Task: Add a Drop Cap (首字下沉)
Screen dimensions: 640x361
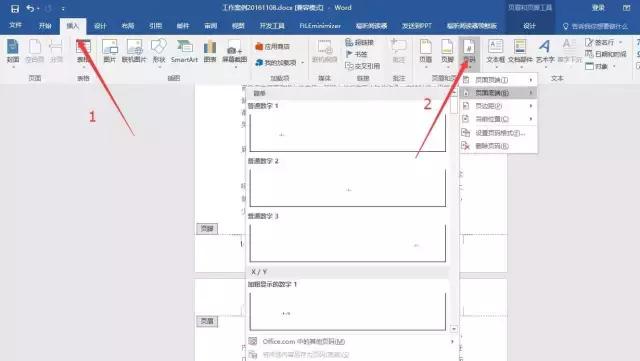Action: [x=570, y=52]
